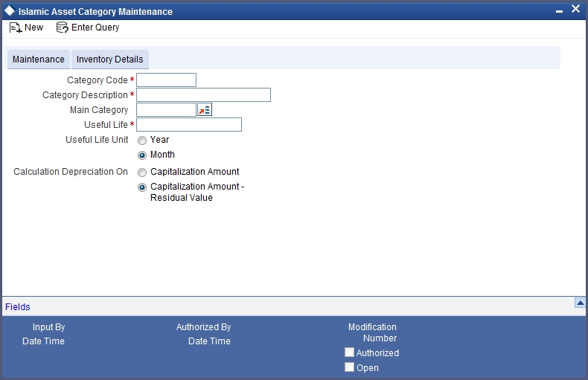The width and height of the screenshot is (588, 380).
Task: Close the Islamic Asset Category Maintenance window
Action: [x=575, y=9]
